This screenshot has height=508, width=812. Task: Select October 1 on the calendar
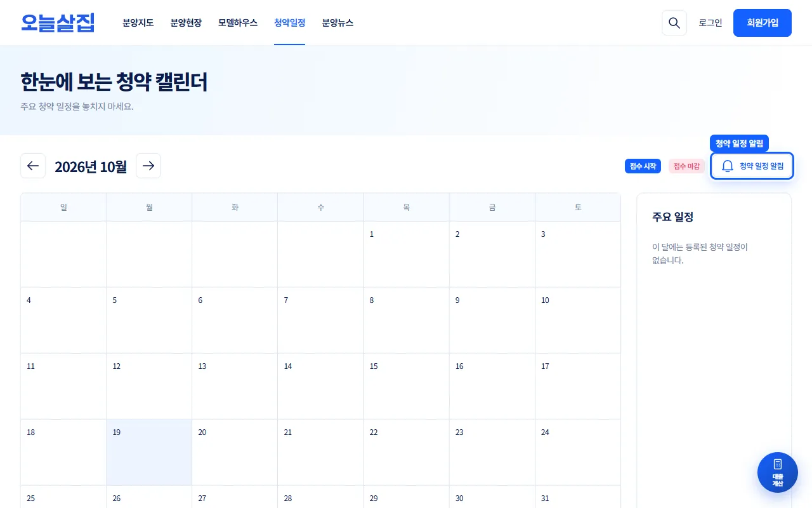[x=407, y=254]
